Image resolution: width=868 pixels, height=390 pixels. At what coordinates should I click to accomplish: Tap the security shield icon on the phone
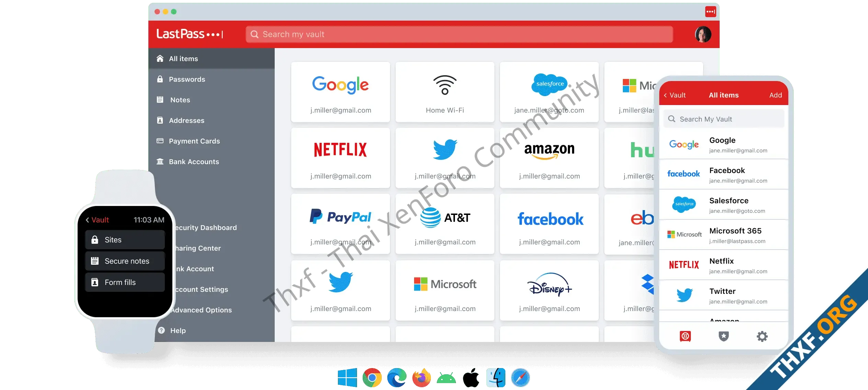point(724,336)
